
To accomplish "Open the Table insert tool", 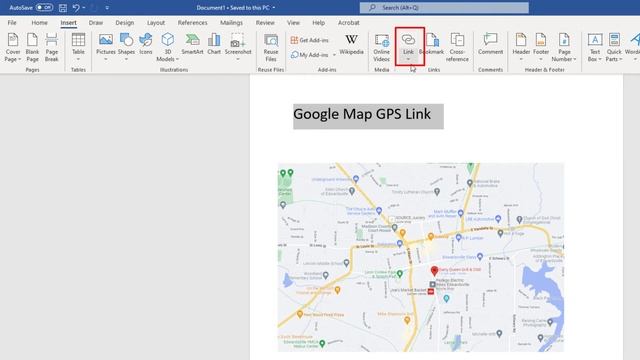I will 78,47.
